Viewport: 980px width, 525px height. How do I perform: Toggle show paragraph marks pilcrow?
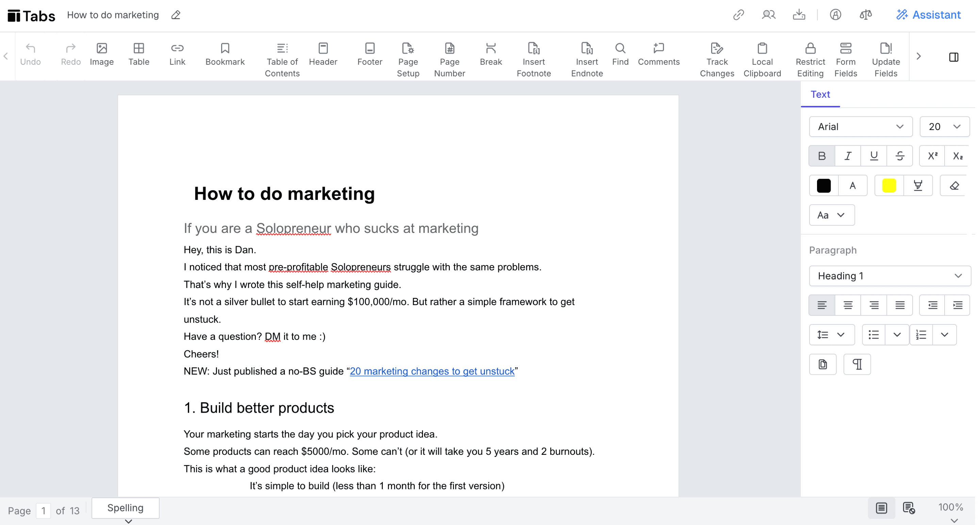click(x=857, y=364)
